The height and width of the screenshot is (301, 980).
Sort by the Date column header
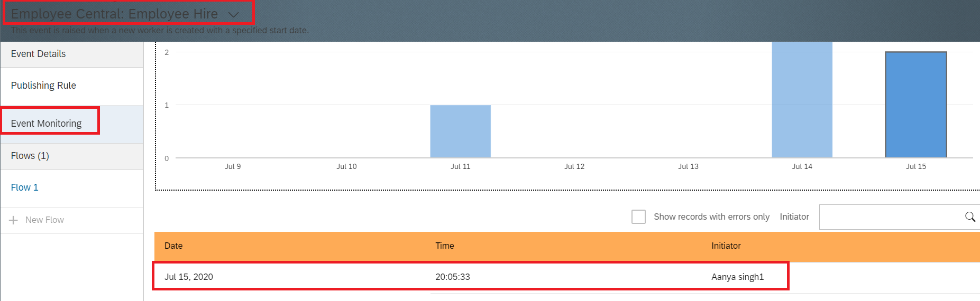(173, 246)
